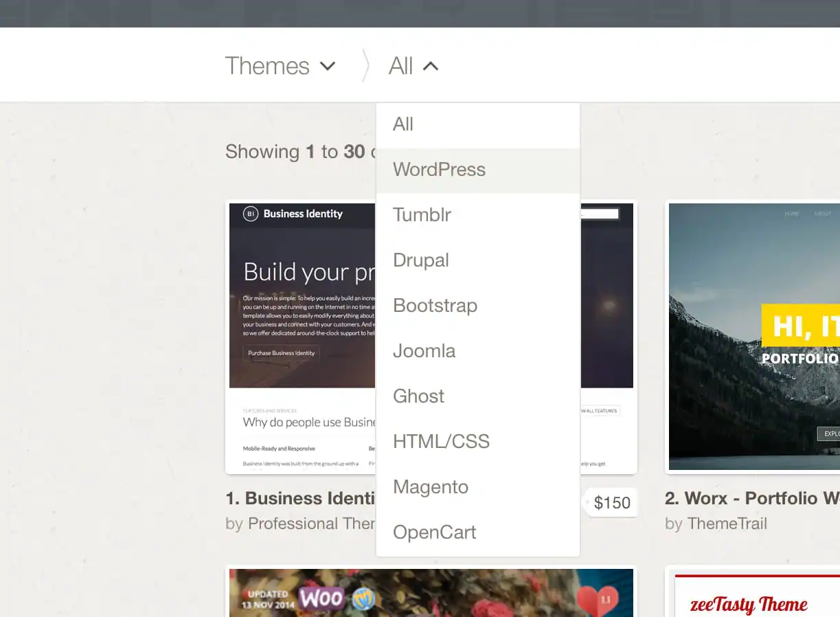Select All in the platform list
Viewport: 840px width, 617px height.
(x=478, y=125)
